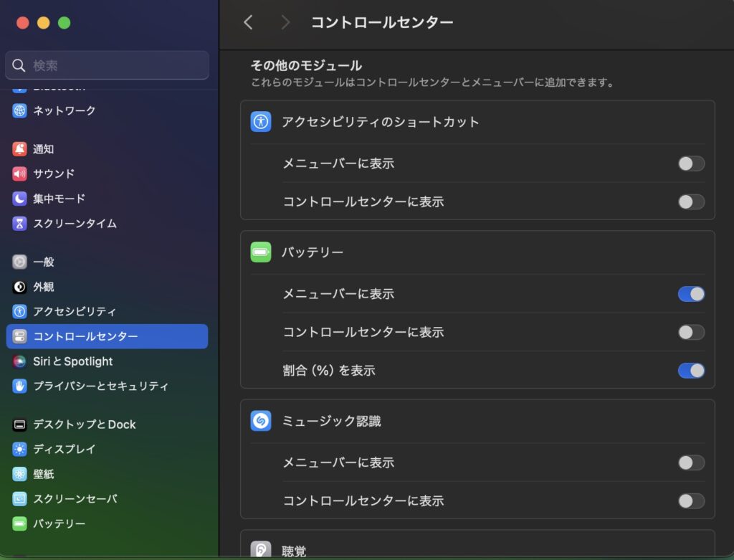The image size is (734, 560).
Task: Select ディスプレイ in the sidebar
Action: (64, 450)
